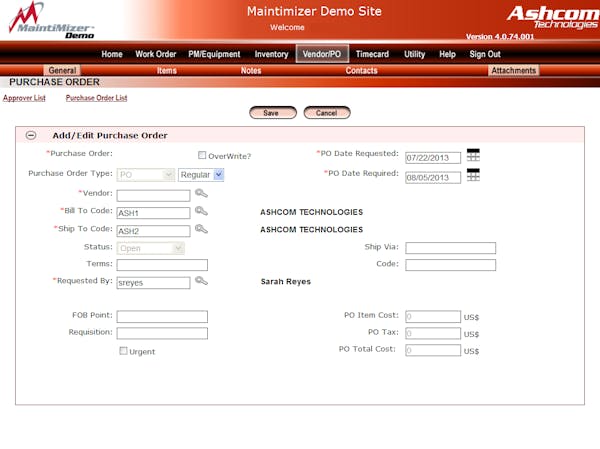Screen dimensions: 600x449
Task: Open the PO purchase order type dropdown
Action: click(146, 175)
